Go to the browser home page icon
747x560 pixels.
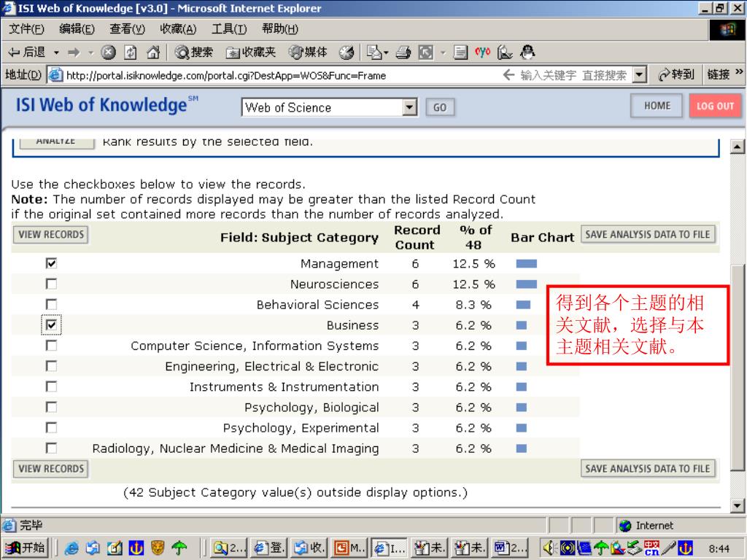click(153, 52)
